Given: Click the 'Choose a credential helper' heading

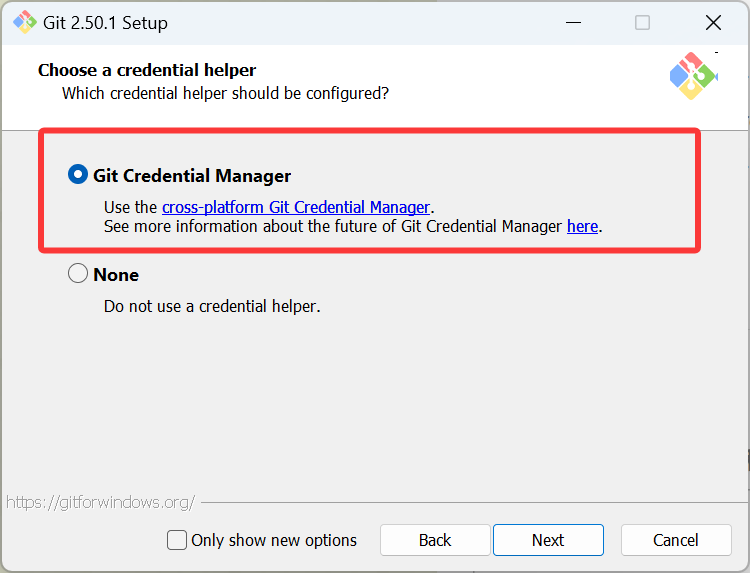Looking at the screenshot, I should (147, 70).
